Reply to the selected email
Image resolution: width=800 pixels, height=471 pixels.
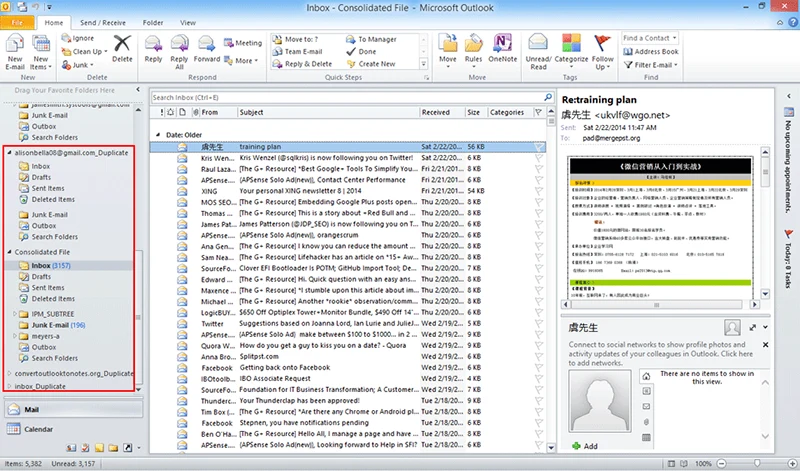153,49
